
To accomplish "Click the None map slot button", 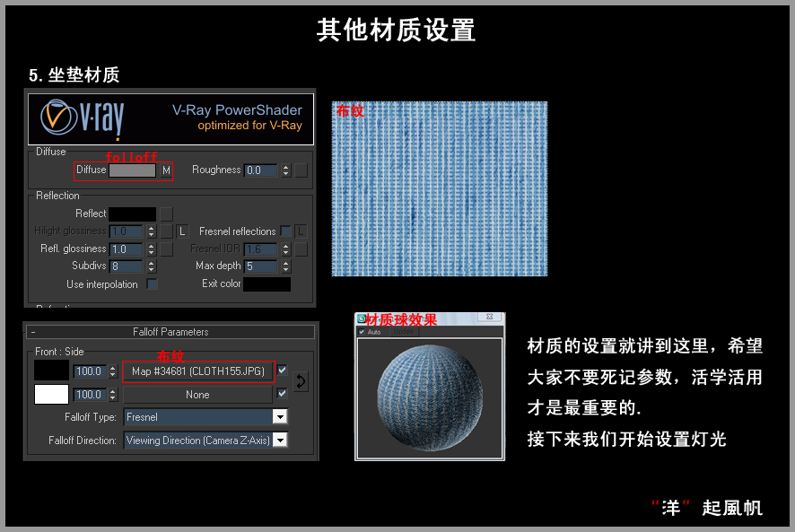I will click(198, 395).
